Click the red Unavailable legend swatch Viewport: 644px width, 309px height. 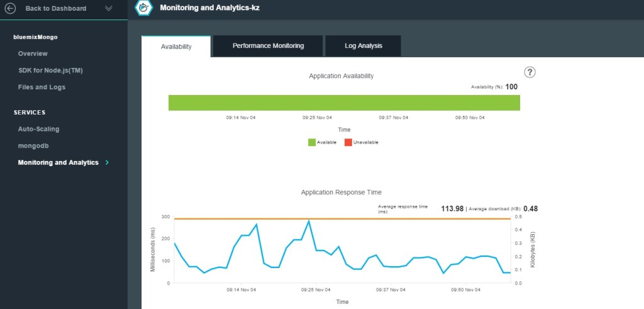(348, 142)
